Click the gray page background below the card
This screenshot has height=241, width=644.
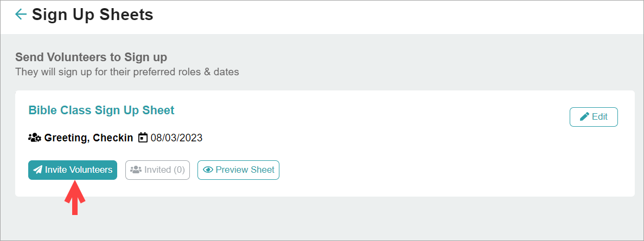pos(326,219)
